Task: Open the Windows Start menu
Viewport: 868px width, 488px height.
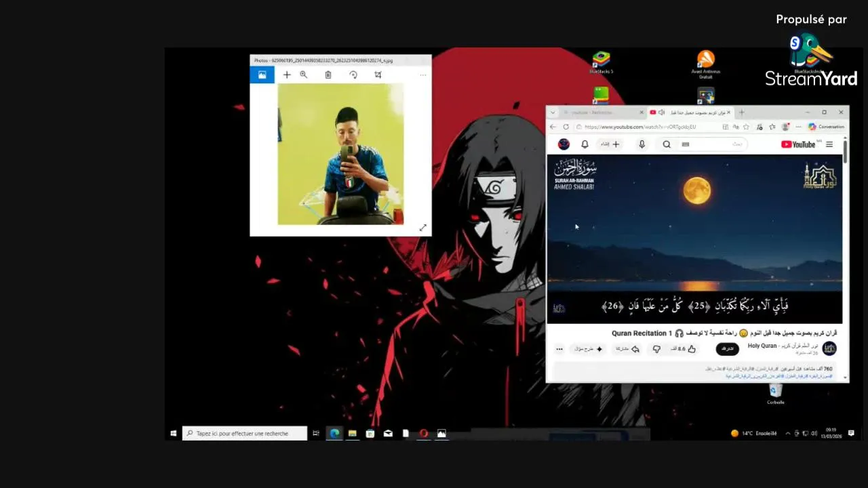Action: click(174, 433)
